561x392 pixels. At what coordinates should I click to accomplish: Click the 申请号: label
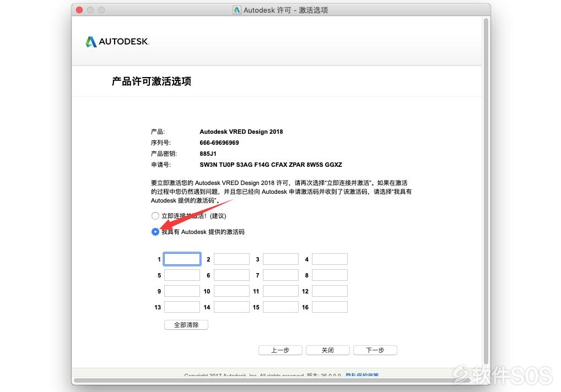(x=161, y=165)
